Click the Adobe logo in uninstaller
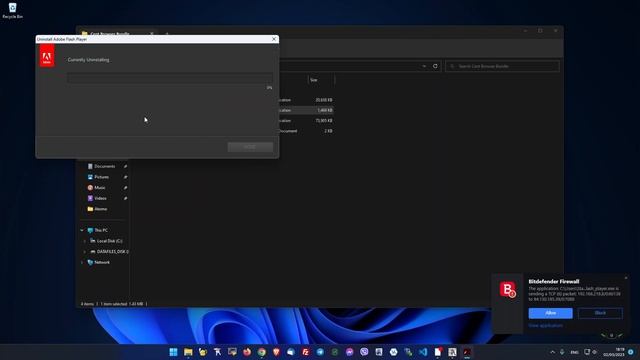This screenshot has width=640, height=360. 47,56
